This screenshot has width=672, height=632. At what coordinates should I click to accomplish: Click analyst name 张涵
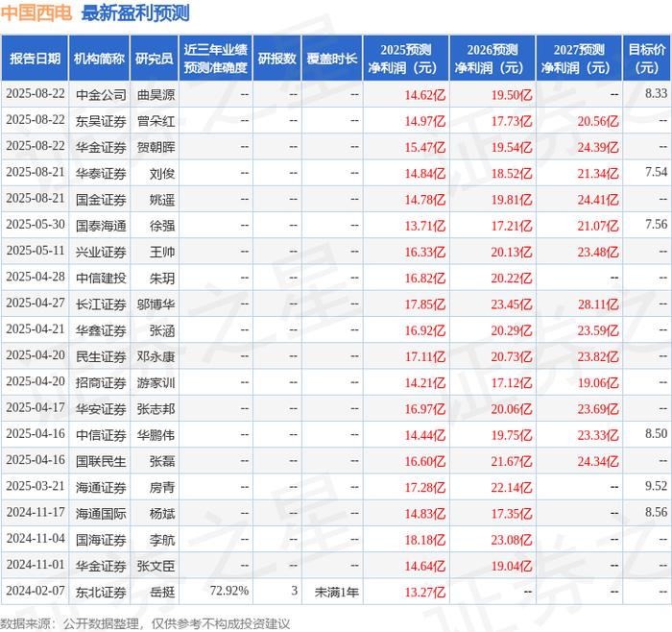pos(162,330)
